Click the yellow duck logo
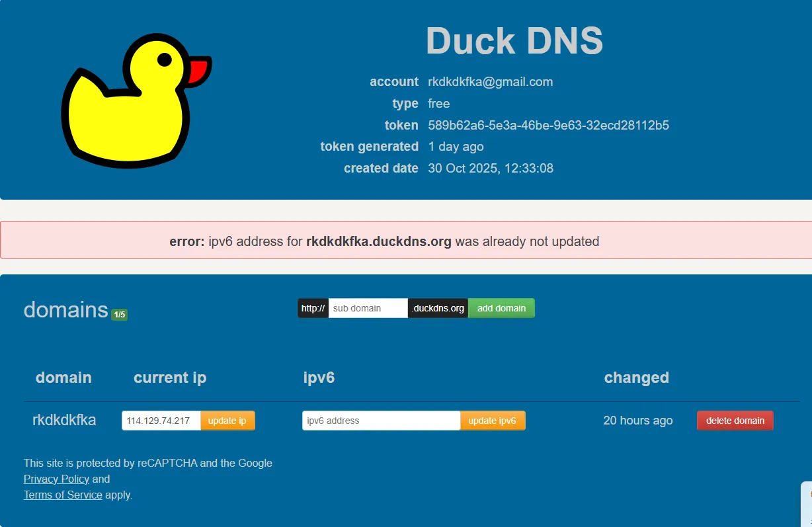The width and height of the screenshot is (812, 527). click(x=136, y=101)
